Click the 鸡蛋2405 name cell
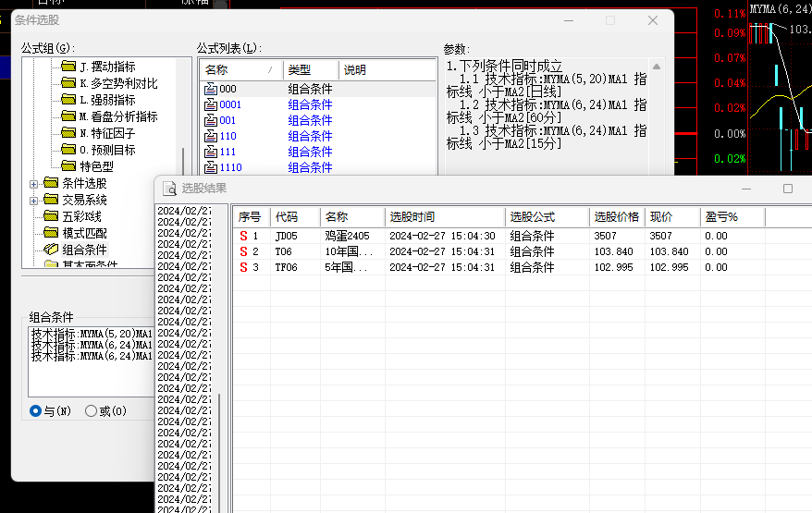The width and height of the screenshot is (812, 513). point(348,236)
